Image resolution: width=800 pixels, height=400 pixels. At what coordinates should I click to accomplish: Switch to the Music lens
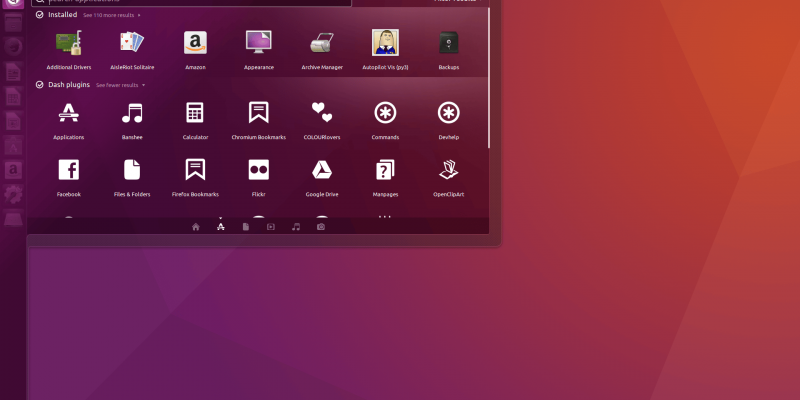tap(296, 227)
